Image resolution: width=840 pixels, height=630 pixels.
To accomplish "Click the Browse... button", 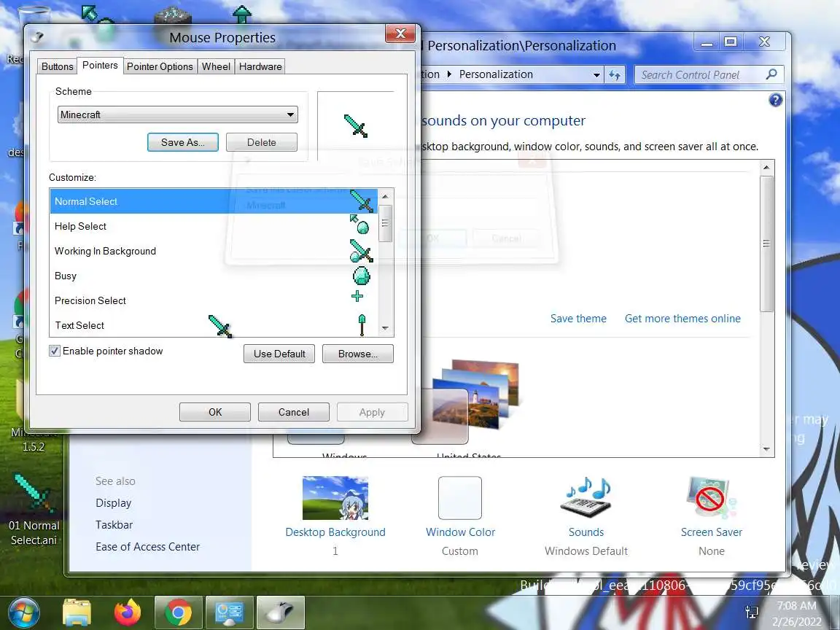I will 358,354.
